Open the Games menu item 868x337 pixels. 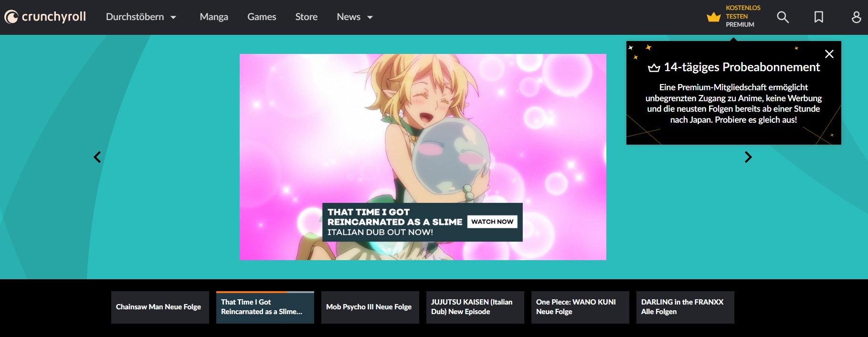(x=262, y=17)
